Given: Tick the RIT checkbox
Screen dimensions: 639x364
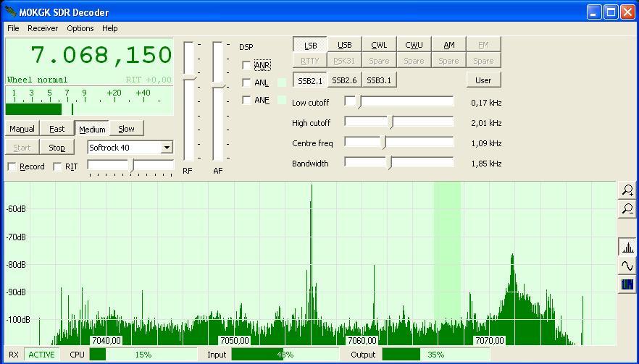Looking at the screenshot, I should pyautogui.click(x=58, y=167).
